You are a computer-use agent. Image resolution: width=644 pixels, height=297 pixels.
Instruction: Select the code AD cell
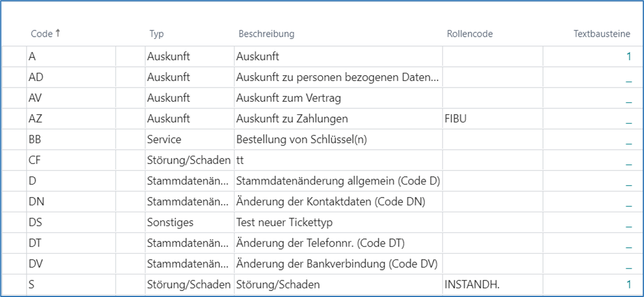[71, 78]
